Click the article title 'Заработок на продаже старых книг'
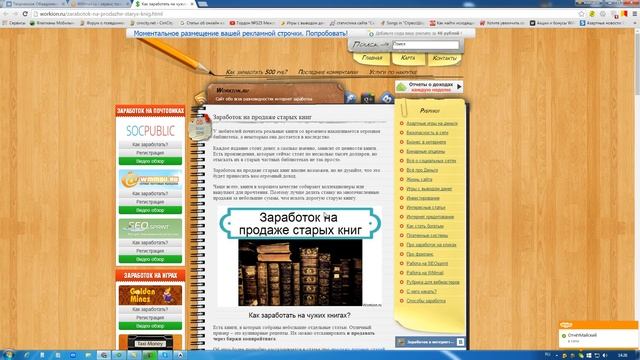640x360 pixels. [x=262, y=117]
